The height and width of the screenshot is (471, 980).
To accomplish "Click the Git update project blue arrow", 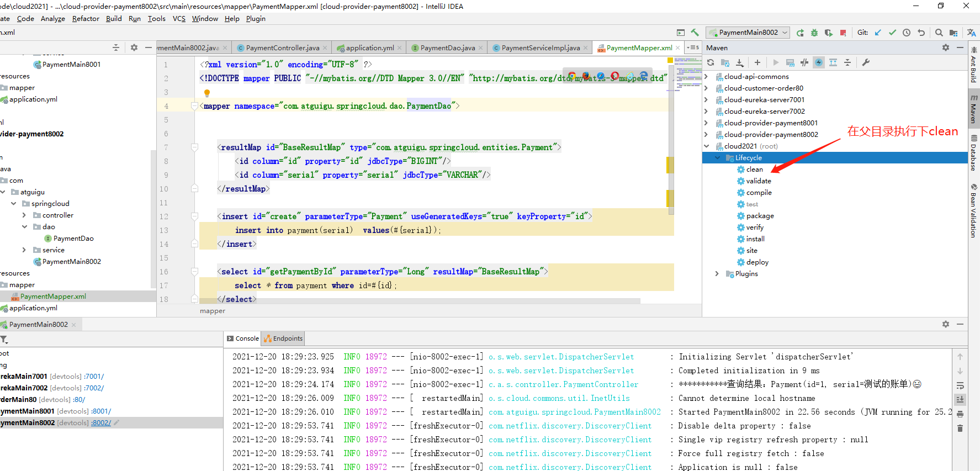I will pyautogui.click(x=878, y=33).
